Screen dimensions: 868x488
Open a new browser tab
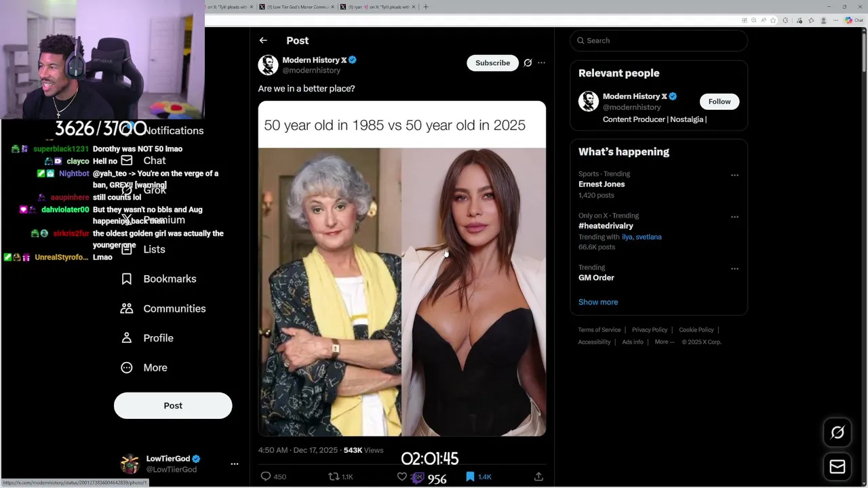click(x=426, y=7)
